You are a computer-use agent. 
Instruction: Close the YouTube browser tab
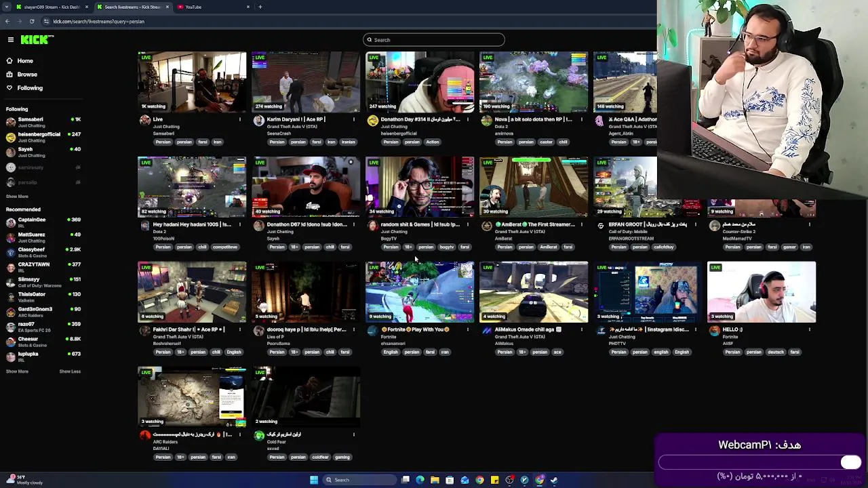point(248,7)
